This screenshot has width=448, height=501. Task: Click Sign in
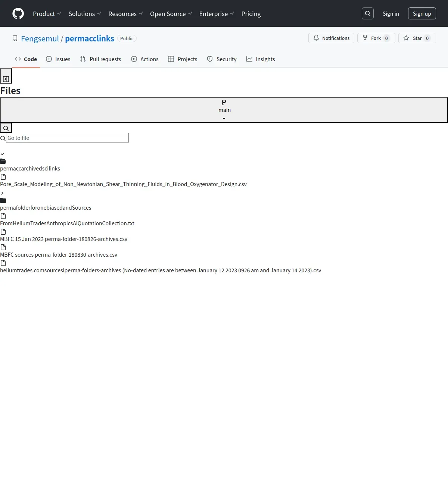coord(391,13)
